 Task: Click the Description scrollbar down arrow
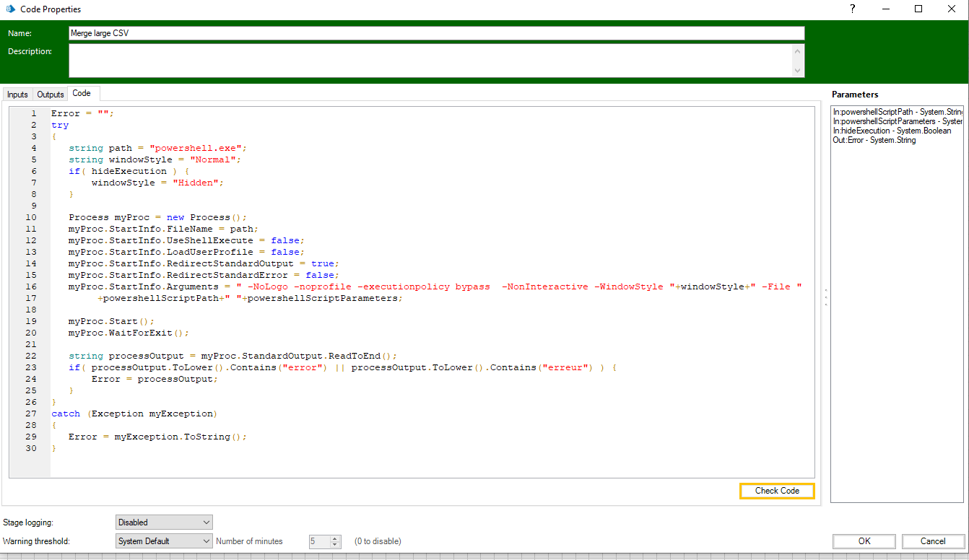coord(798,71)
